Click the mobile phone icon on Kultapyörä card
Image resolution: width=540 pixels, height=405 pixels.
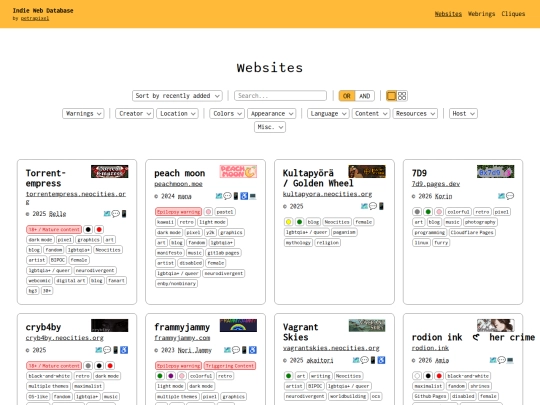381,206
